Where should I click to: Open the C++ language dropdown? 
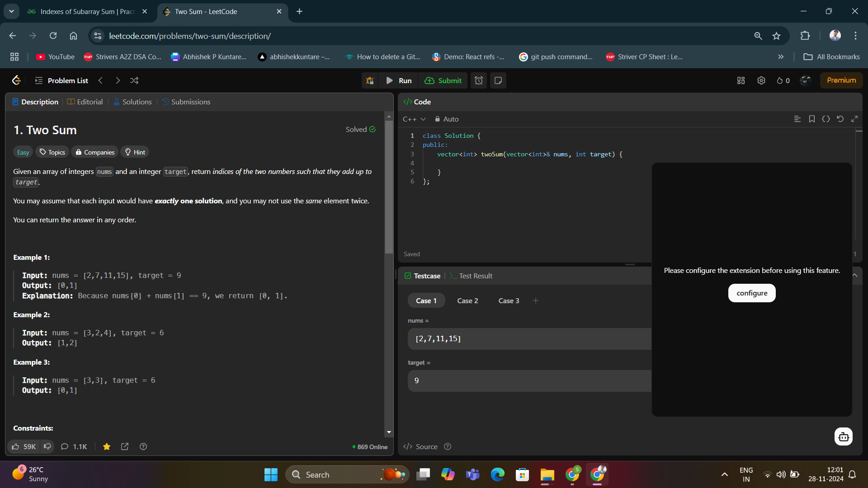tap(414, 119)
